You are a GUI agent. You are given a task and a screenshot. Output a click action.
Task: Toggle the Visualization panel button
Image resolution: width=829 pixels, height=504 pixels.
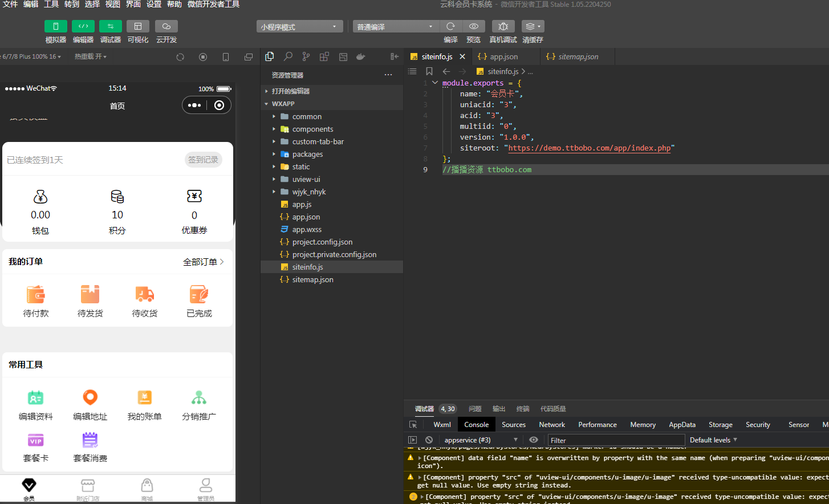138,26
